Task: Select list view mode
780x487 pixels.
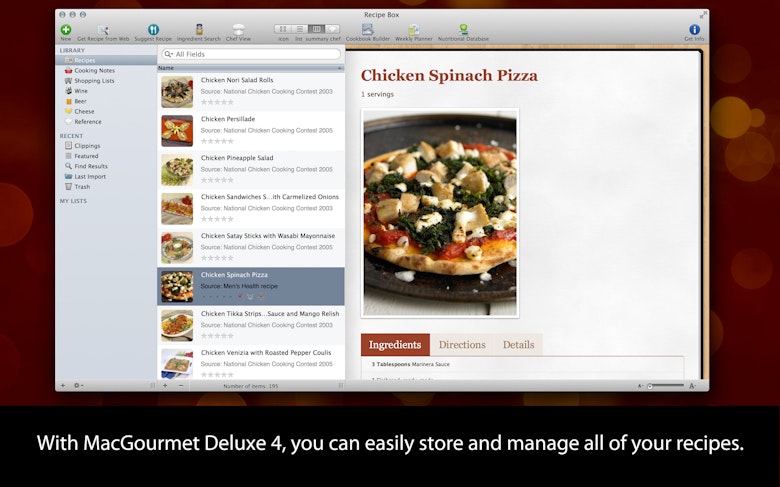Action: tap(299, 29)
